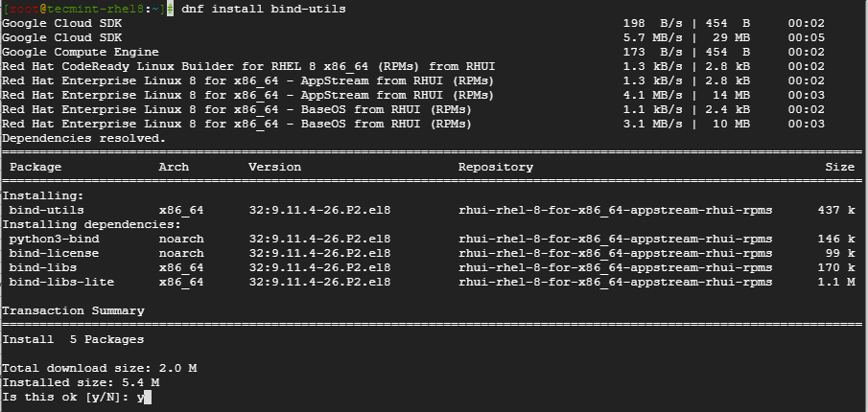Click the "Installing dependencies:" label
868x412 pixels.
(x=91, y=224)
